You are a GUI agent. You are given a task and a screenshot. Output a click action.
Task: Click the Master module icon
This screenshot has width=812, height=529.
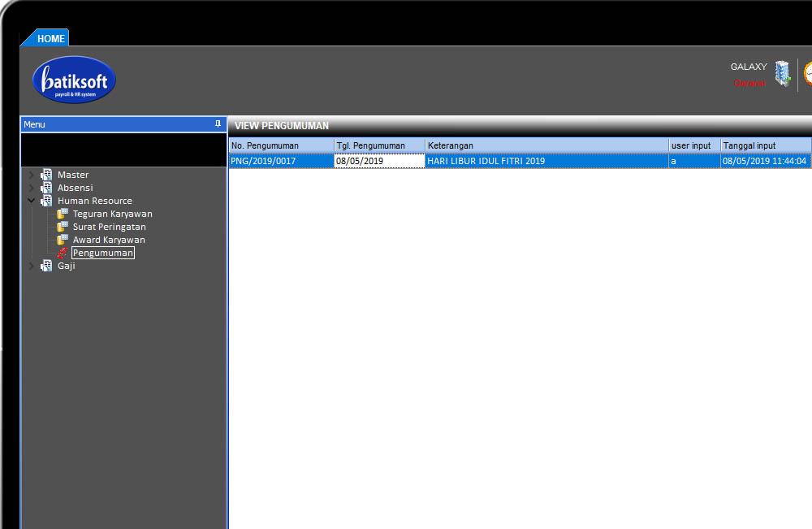pyautogui.click(x=46, y=175)
